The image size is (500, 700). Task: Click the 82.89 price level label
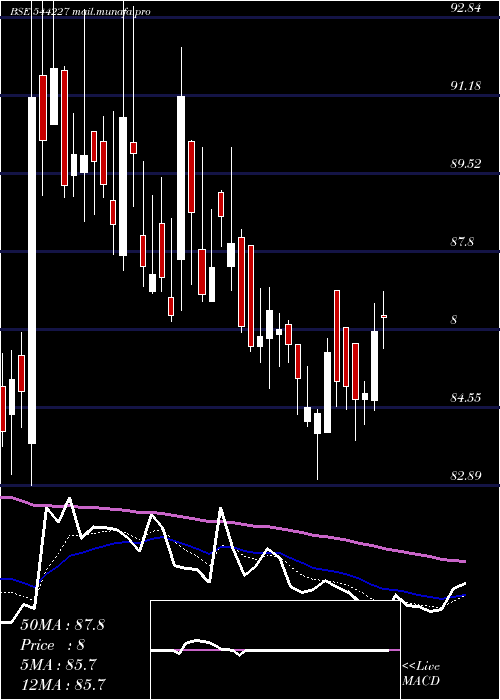tap(466, 475)
